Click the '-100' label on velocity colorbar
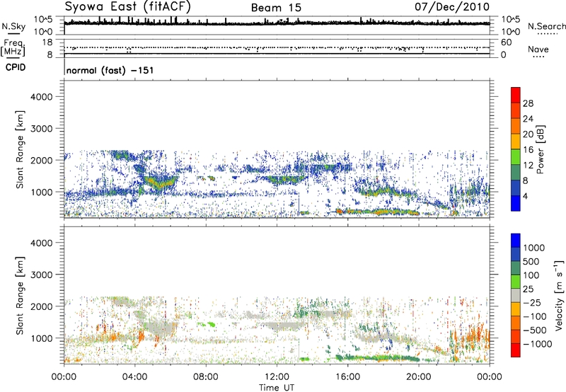Viewport: 566px width, 392px height. point(535,316)
